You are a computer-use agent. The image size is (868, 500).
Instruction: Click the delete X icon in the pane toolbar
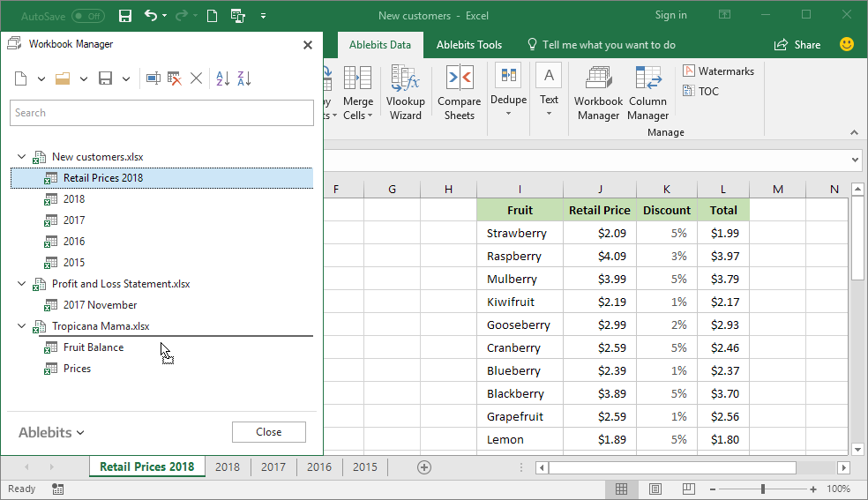coord(197,78)
